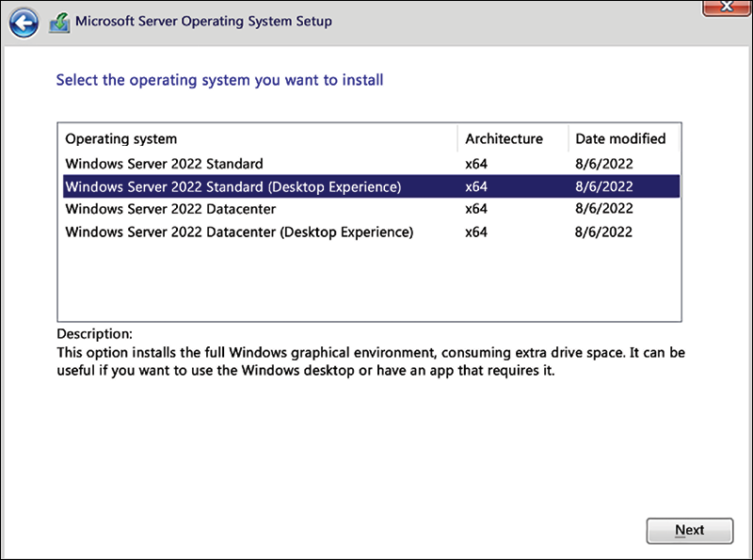Sort by Operating system column header

258,138
